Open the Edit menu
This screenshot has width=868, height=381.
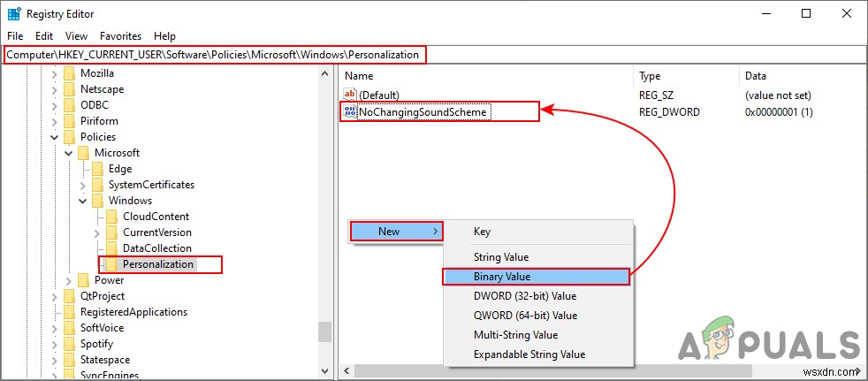tap(44, 36)
